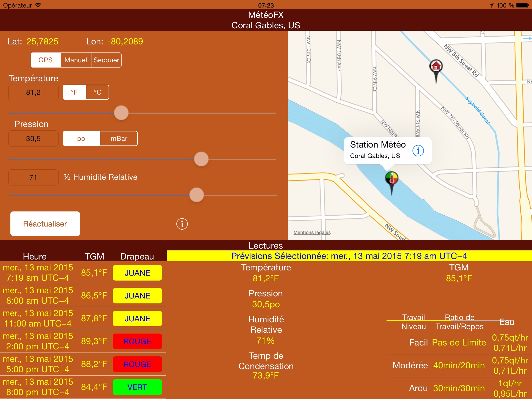The image size is (532, 399).
Task: Open the Mentions légales link
Action: pyautogui.click(x=312, y=232)
